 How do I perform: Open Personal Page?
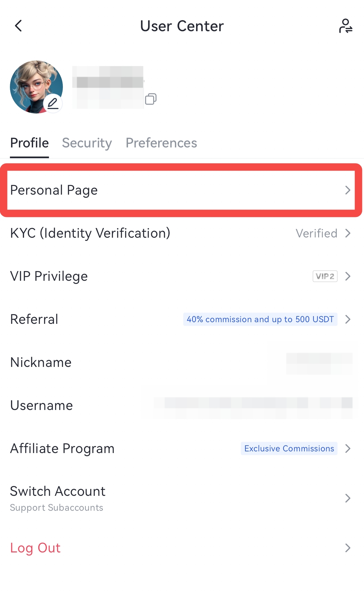[x=54, y=190]
